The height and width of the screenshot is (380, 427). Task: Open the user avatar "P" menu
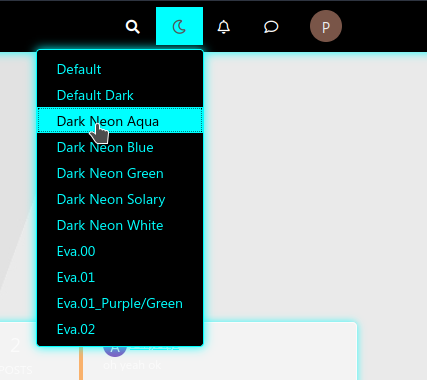coord(326,26)
